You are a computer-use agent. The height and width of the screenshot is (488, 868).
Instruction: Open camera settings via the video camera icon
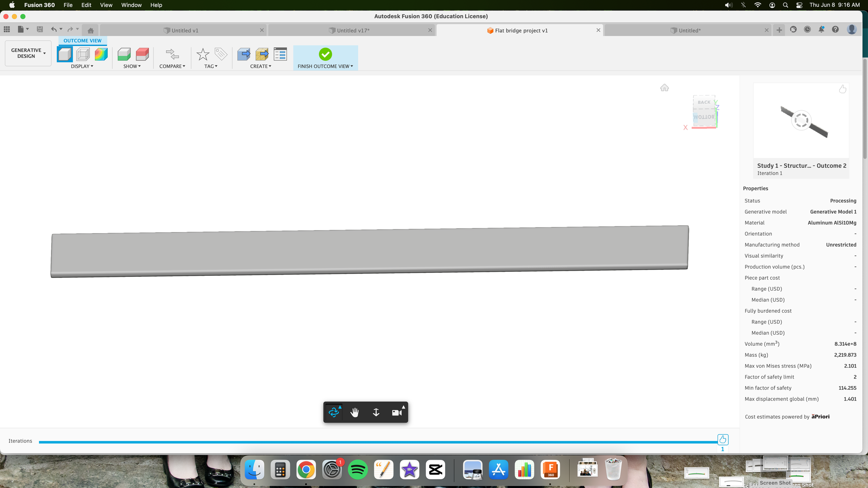click(397, 412)
